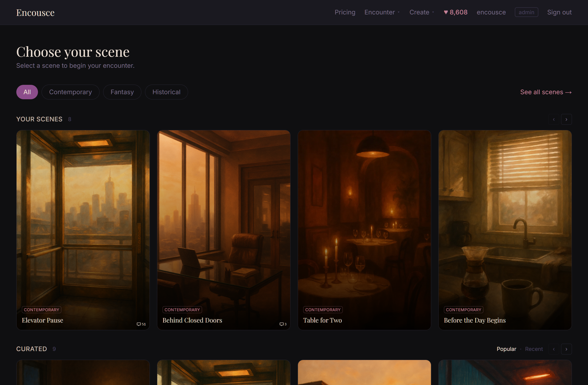Click the Sign out link
The height and width of the screenshot is (385, 588).
(559, 12)
